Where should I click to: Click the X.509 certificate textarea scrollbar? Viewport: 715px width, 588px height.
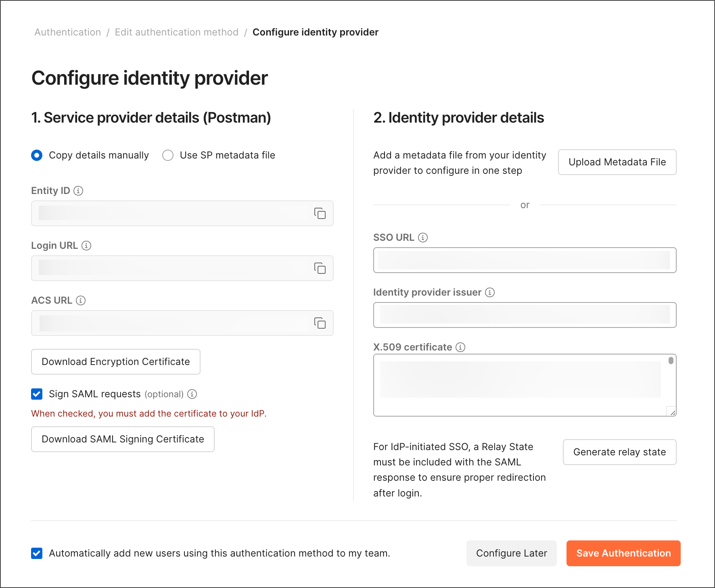point(671,361)
